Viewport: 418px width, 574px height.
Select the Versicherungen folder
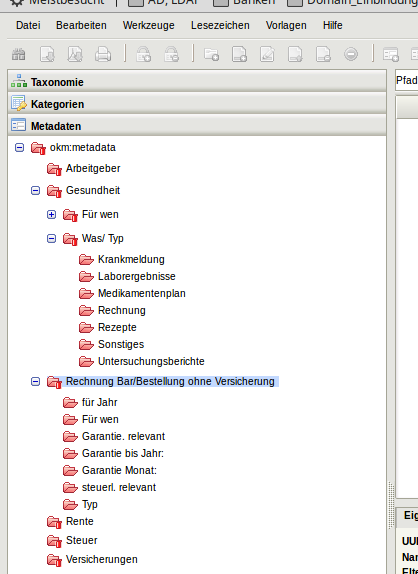tap(102, 559)
